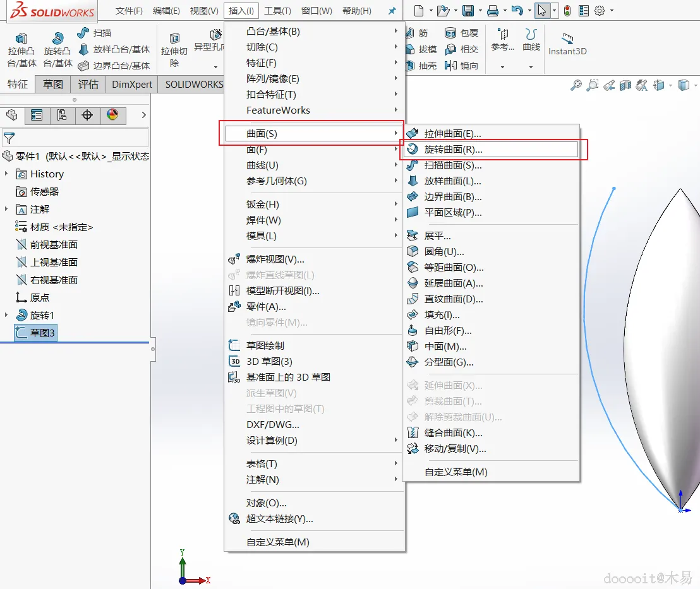700x589 pixels.
Task: Click the Print icon in the top toolbar
Action: [x=492, y=11]
